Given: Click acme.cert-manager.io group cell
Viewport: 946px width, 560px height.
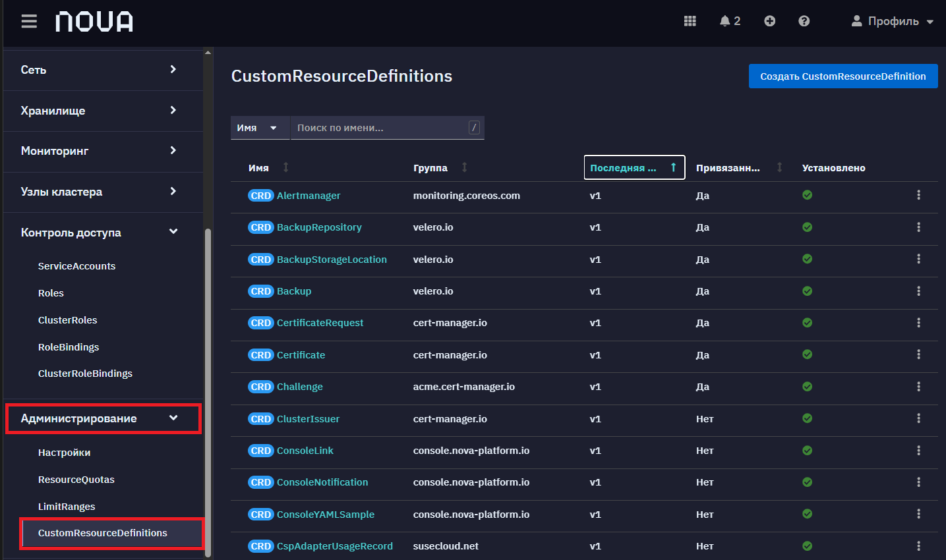Looking at the screenshot, I should point(463,387).
